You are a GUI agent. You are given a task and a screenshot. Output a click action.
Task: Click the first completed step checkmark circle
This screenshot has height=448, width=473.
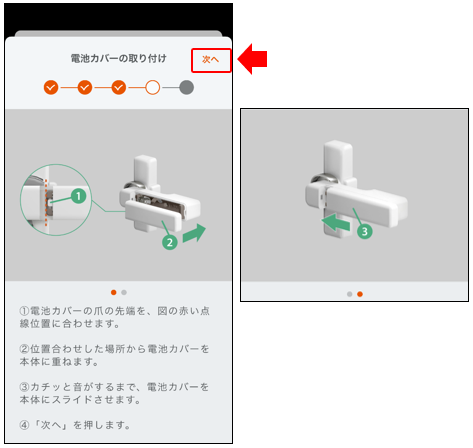coord(51,88)
